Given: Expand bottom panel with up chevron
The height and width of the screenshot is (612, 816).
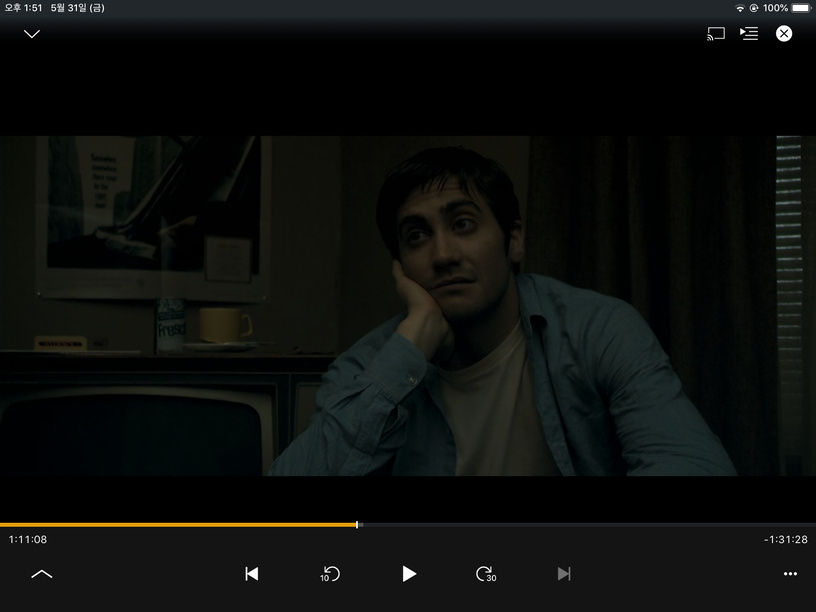Looking at the screenshot, I should [x=42, y=574].
